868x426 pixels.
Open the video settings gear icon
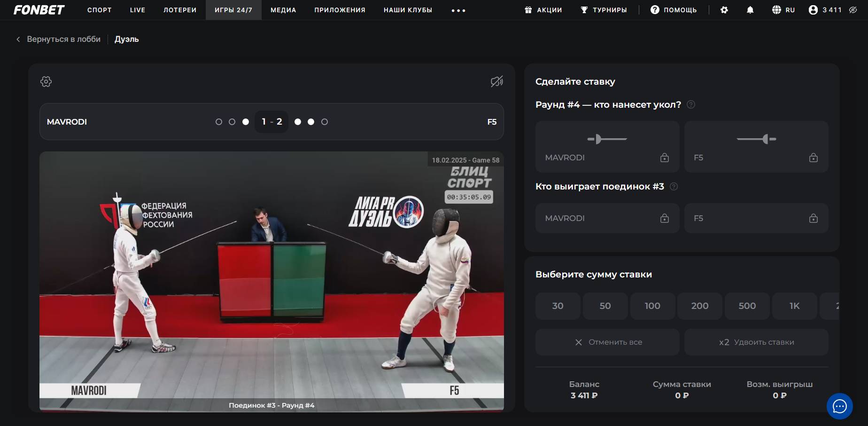(x=46, y=82)
